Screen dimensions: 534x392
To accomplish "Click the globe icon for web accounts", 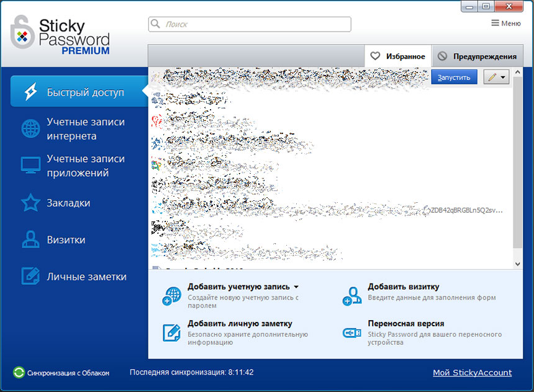I will click(x=30, y=128).
